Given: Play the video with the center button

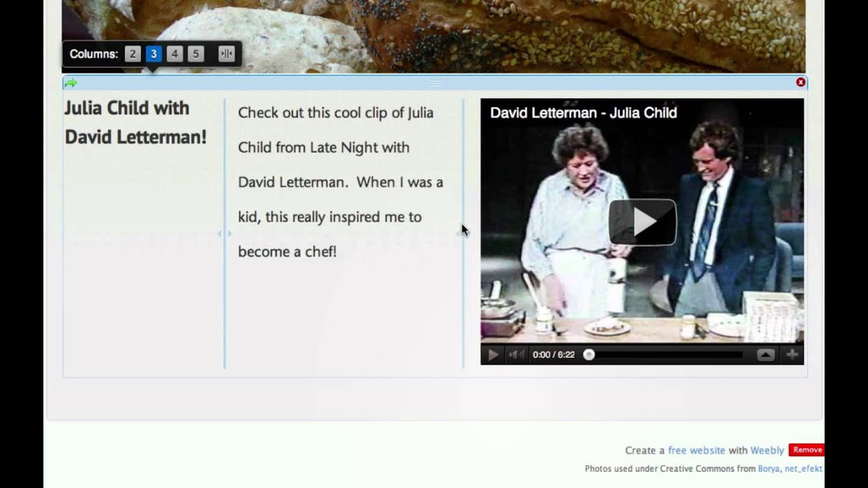Looking at the screenshot, I should coord(642,222).
